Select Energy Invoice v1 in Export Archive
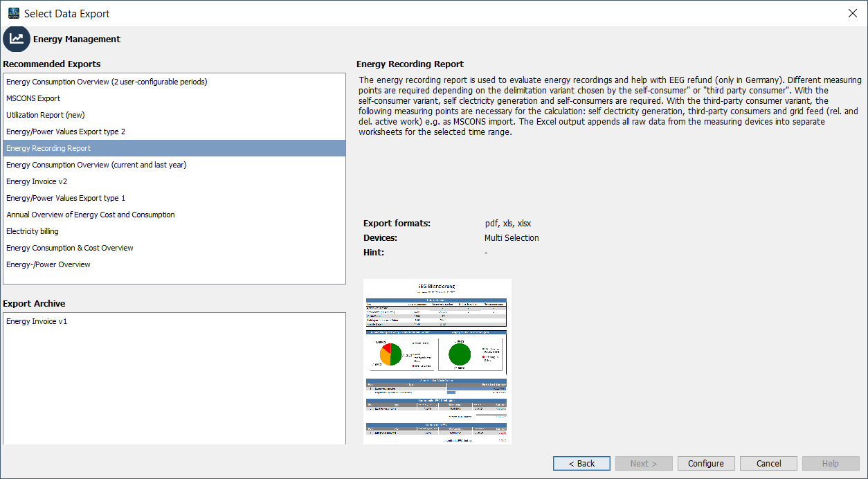The width and height of the screenshot is (868, 479). 37,321
